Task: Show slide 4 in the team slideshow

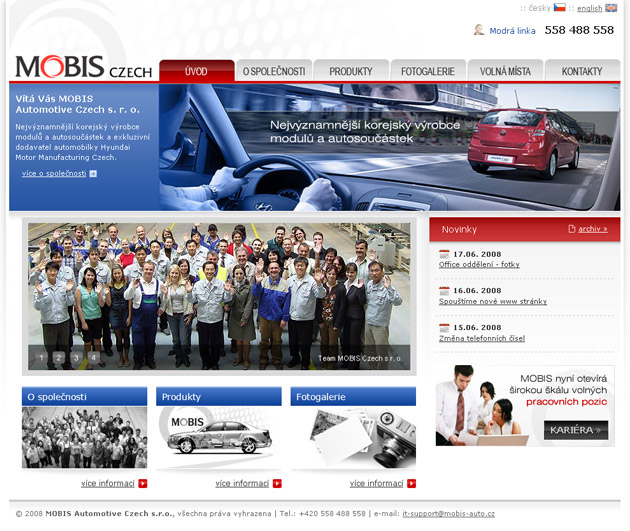Action: [x=94, y=357]
